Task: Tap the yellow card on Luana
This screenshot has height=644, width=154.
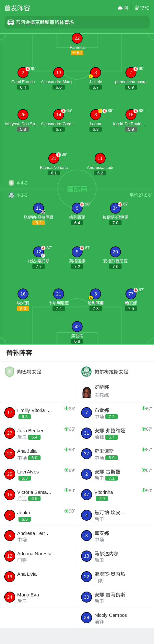Action: 100,111
